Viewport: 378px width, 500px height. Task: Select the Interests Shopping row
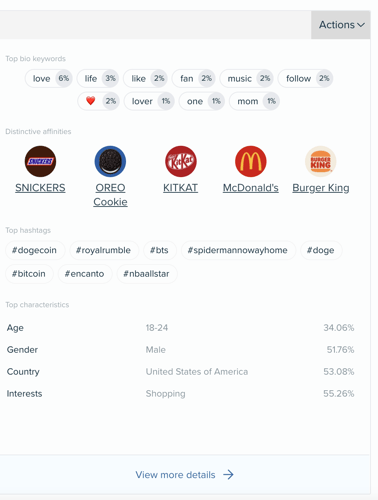tap(180, 394)
